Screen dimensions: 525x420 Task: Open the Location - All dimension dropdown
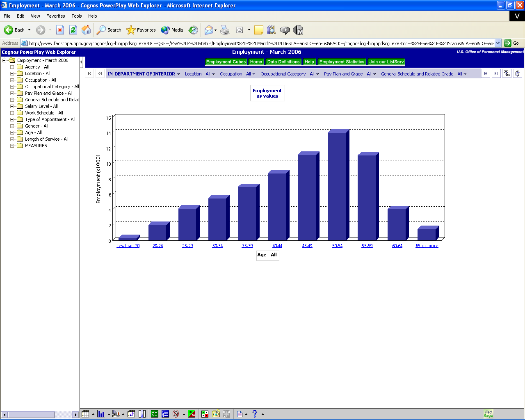[x=200, y=73]
